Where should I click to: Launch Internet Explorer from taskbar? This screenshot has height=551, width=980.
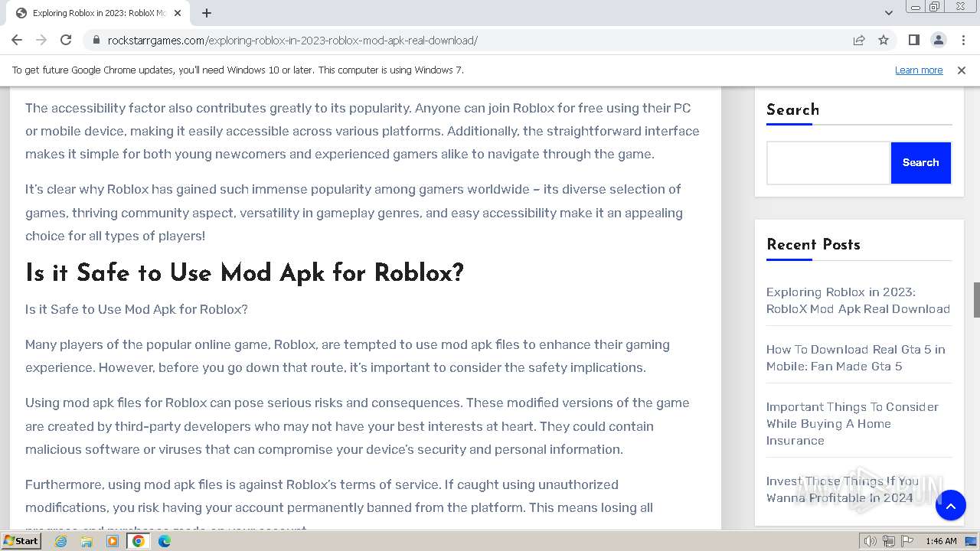click(x=61, y=541)
